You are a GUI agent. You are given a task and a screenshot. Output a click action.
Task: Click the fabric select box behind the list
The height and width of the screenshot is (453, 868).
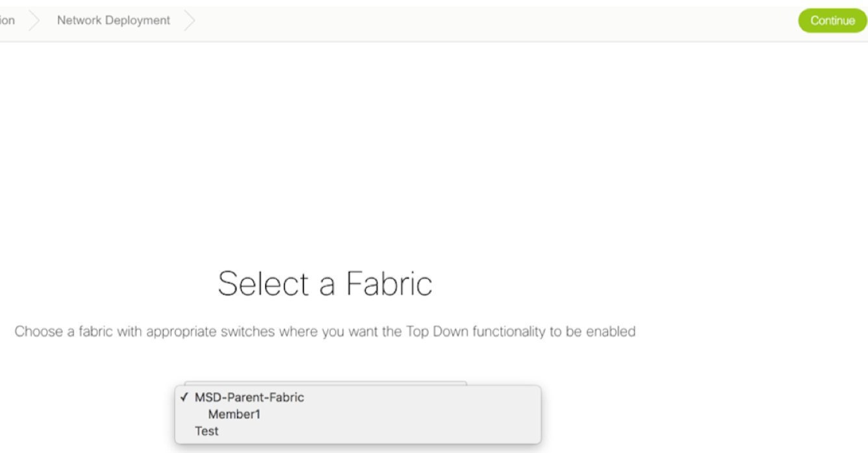(325, 384)
